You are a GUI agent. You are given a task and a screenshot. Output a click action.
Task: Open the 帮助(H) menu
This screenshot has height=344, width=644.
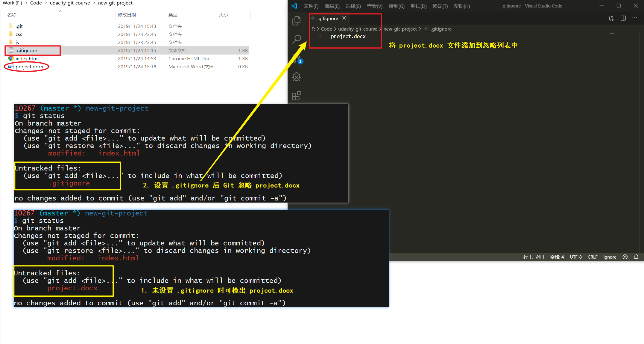point(462,6)
